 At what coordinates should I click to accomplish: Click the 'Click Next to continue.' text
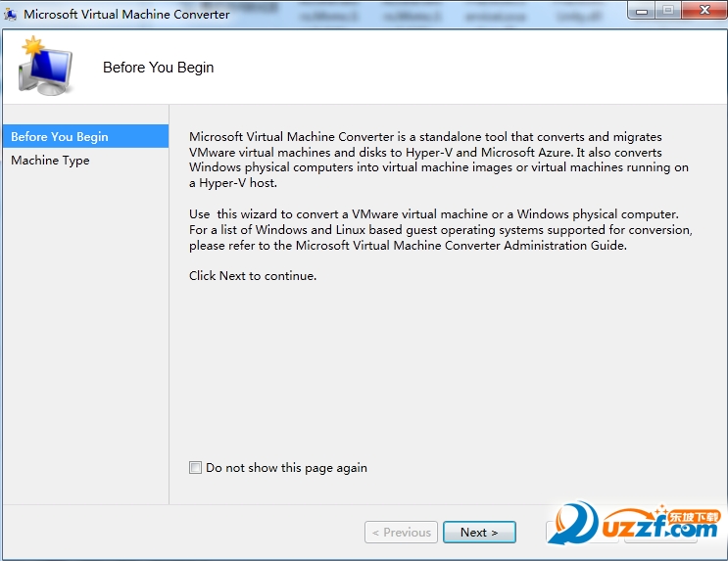coord(253,276)
